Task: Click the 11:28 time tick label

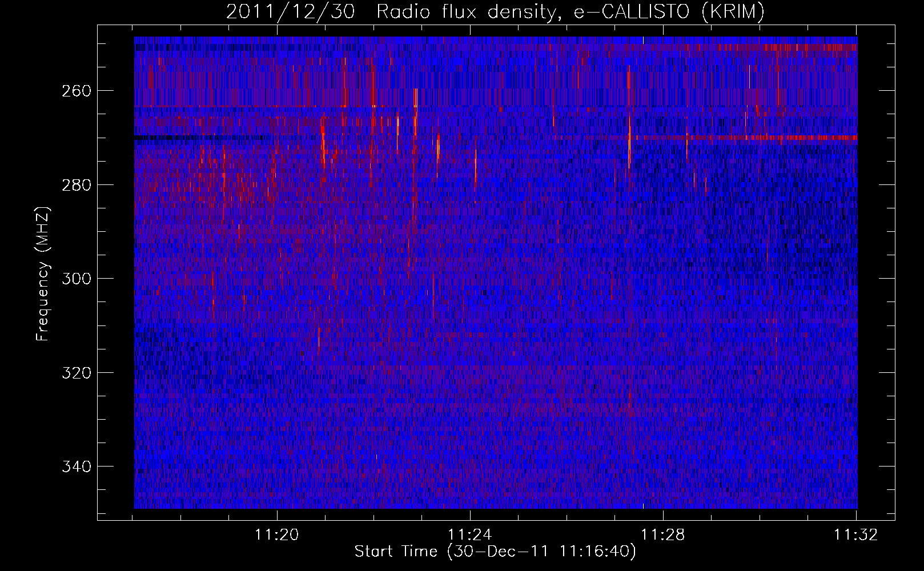Action: (663, 535)
